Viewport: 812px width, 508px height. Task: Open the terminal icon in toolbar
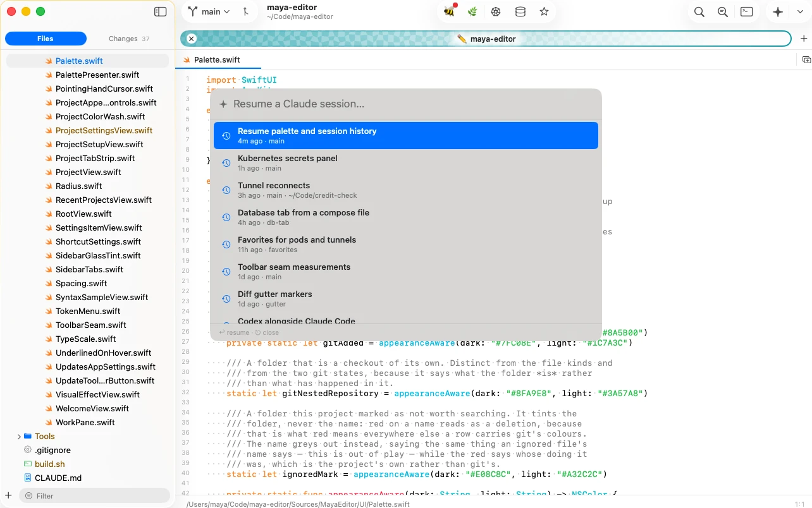pyautogui.click(x=747, y=11)
